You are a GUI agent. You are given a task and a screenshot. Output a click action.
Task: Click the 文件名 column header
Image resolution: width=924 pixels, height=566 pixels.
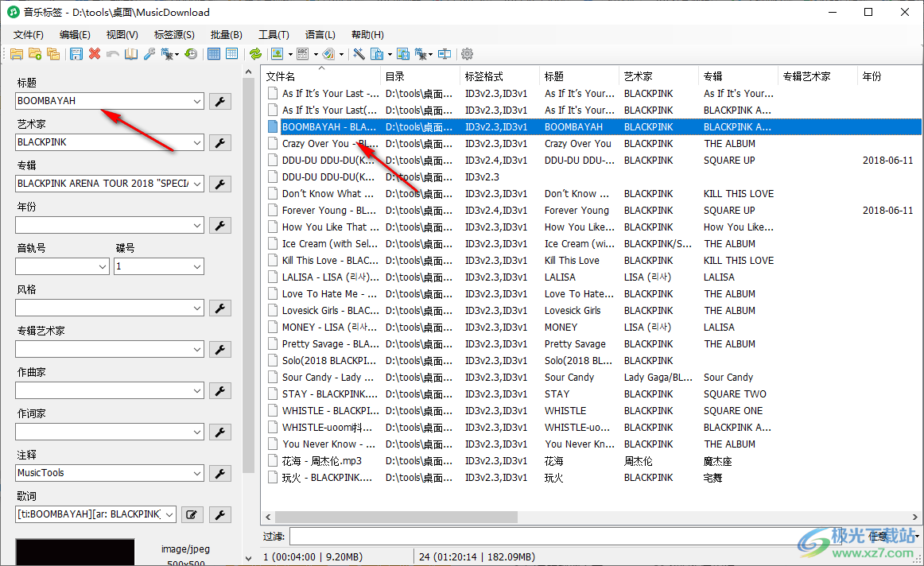click(281, 76)
